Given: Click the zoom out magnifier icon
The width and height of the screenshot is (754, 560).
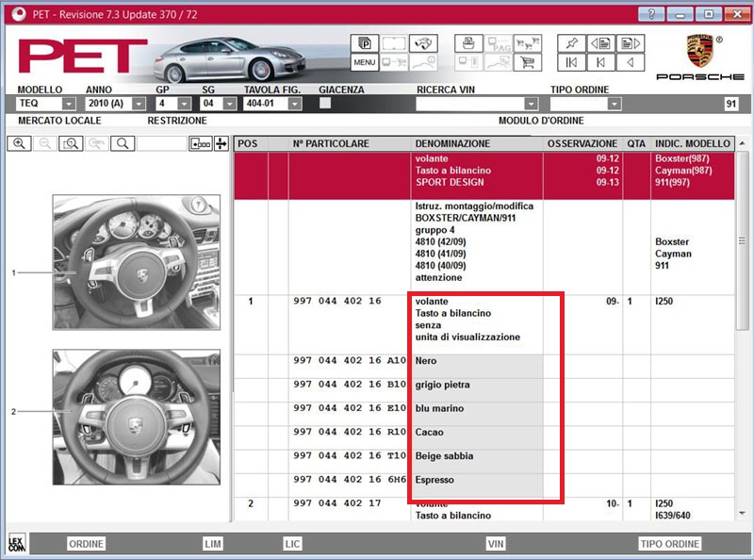Looking at the screenshot, I should (x=44, y=143).
